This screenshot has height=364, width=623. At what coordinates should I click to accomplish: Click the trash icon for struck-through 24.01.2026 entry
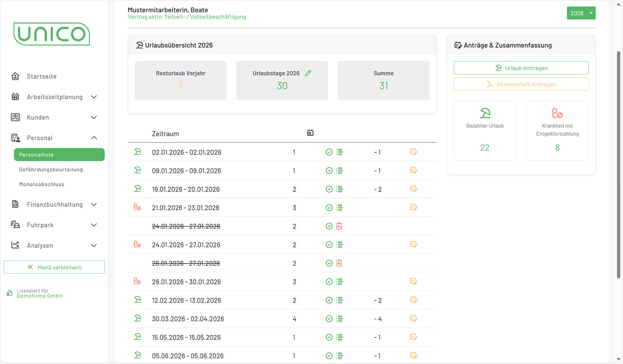(339, 226)
